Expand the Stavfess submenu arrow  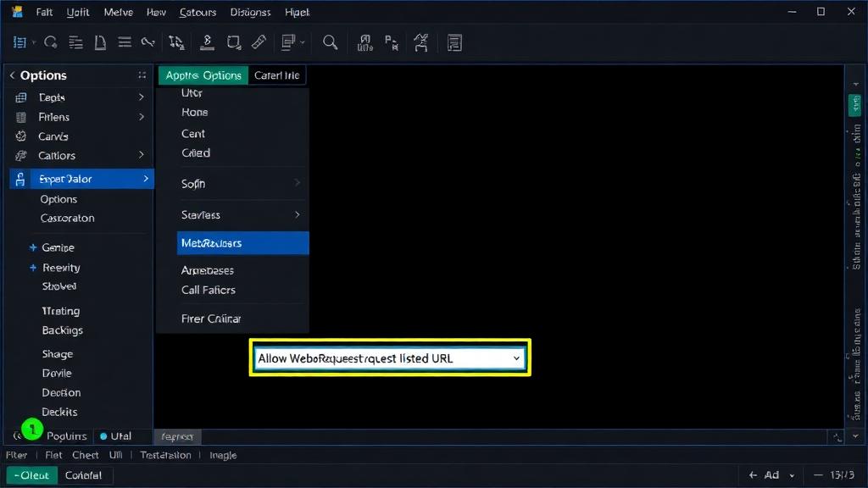point(298,214)
